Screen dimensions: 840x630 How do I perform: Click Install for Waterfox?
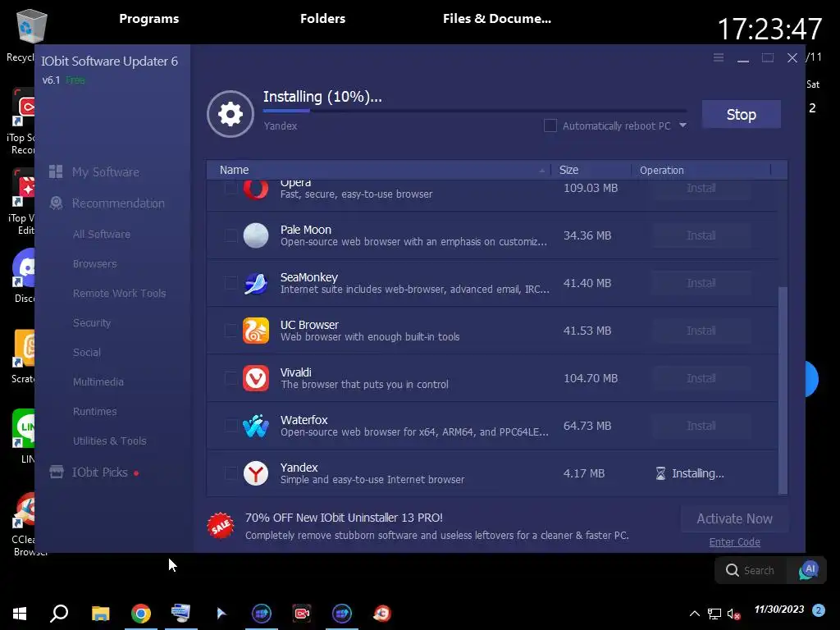pos(701,426)
